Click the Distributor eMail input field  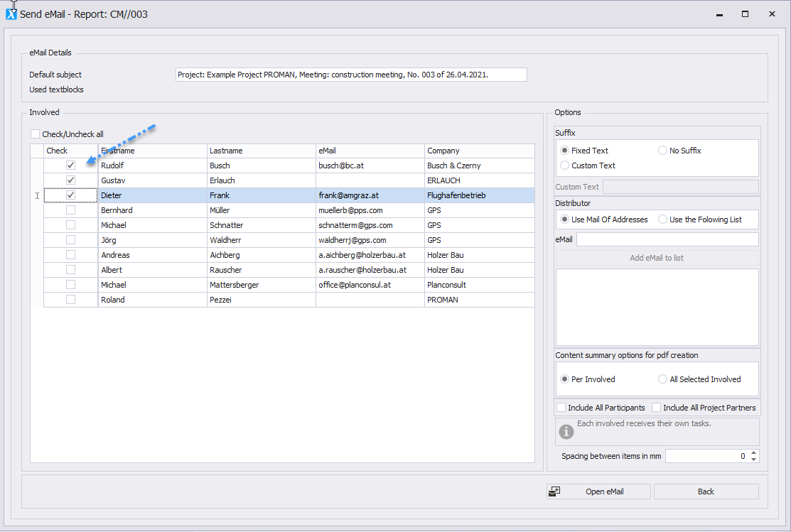[667, 239]
